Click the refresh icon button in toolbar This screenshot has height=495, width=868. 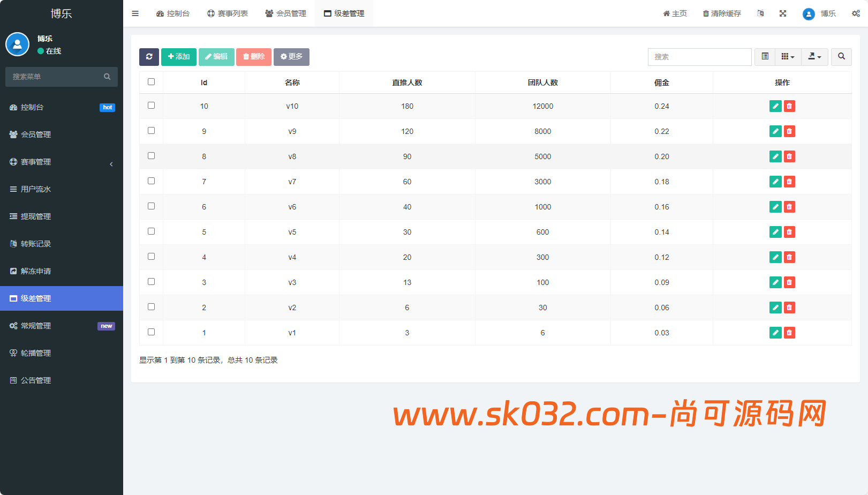[x=149, y=57]
